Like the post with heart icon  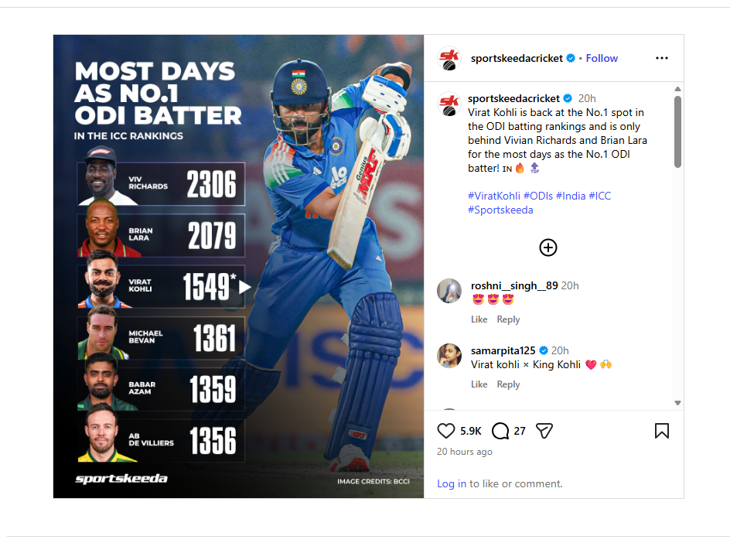tap(445, 431)
